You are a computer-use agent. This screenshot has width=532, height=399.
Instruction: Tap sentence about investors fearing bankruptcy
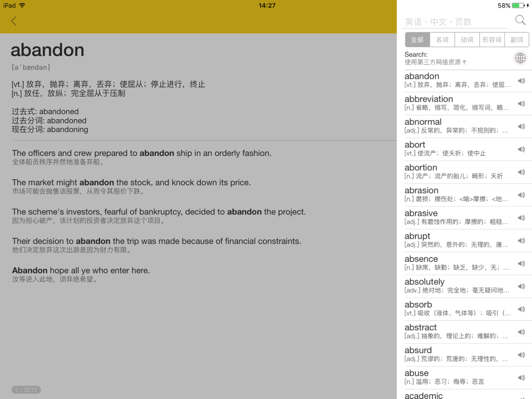click(159, 212)
